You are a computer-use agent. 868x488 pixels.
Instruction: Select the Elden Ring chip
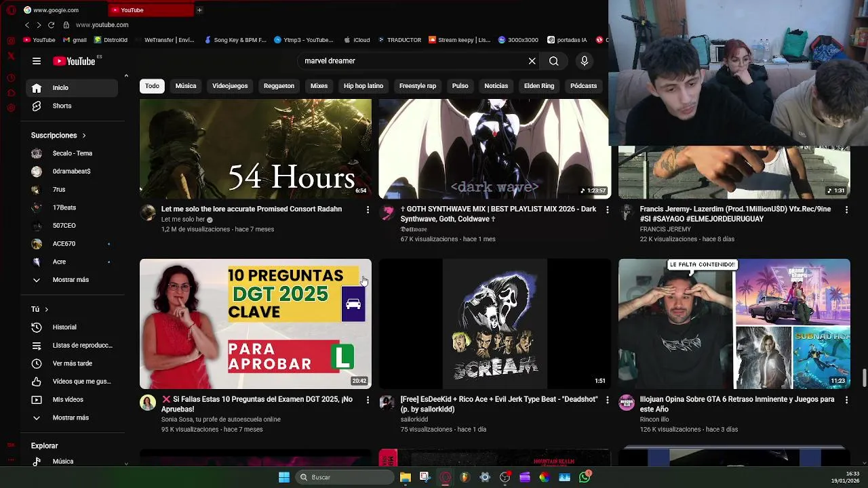[539, 86]
